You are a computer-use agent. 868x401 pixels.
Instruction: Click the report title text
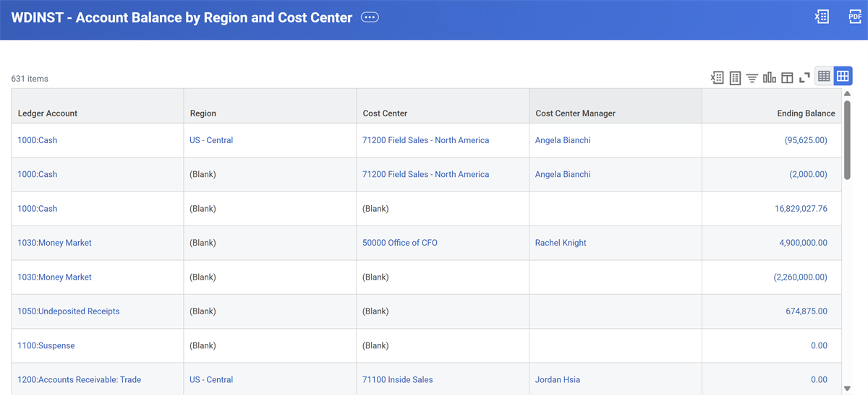[x=182, y=17]
